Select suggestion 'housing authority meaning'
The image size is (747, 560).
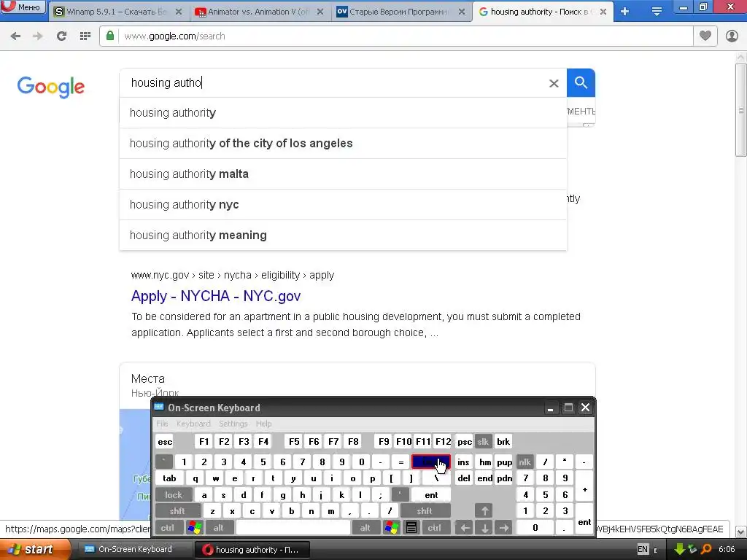[343, 235]
